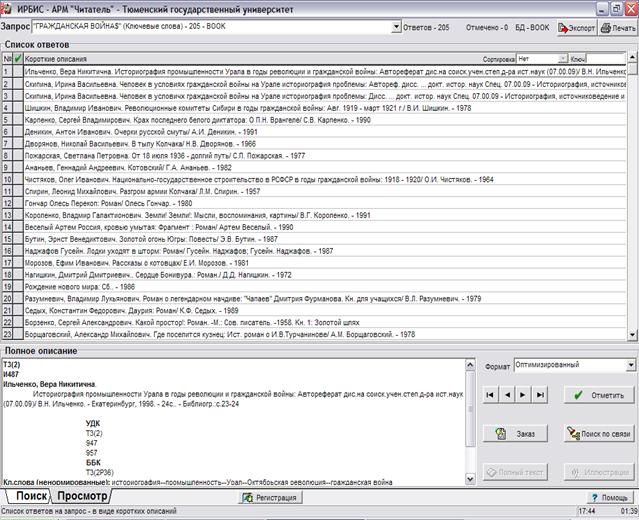Screen dimensions: 639x520
Task: Go to the previous record
Action: [x=507, y=395]
